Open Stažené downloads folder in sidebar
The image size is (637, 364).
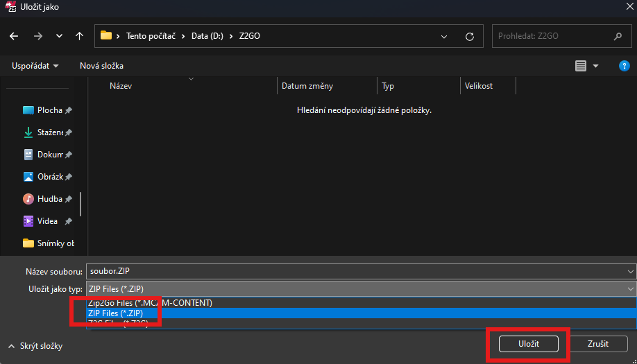click(x=49, y=132)
